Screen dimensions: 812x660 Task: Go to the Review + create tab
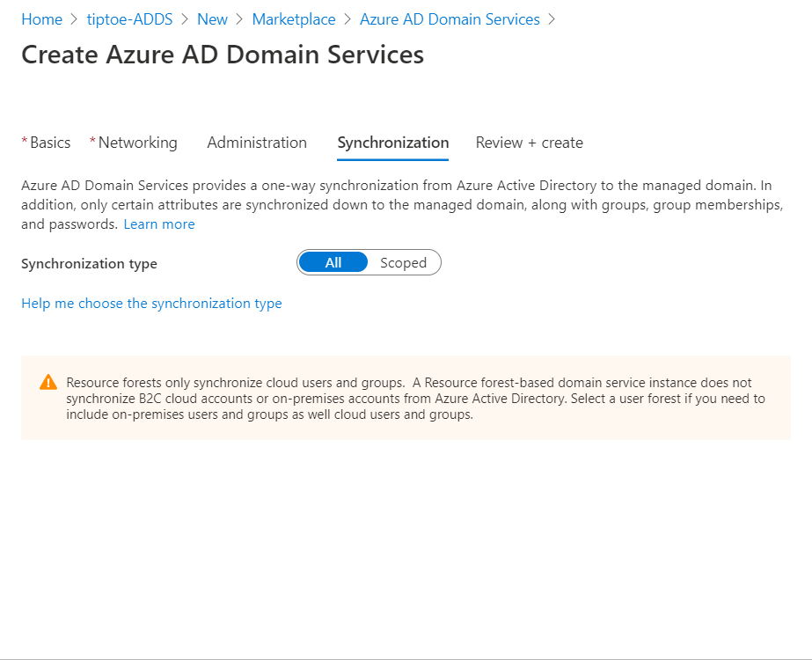pyautogui.click(x=530, y=143)
